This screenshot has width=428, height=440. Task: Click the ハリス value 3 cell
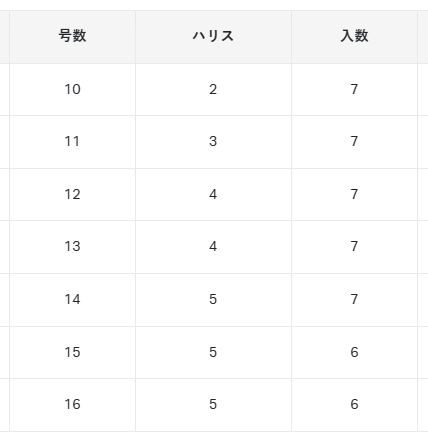pyautogui.click(x=213, y=142)
